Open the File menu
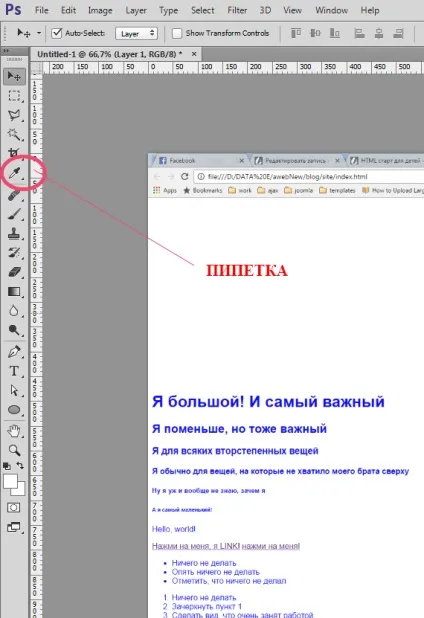 click(41, 10)
